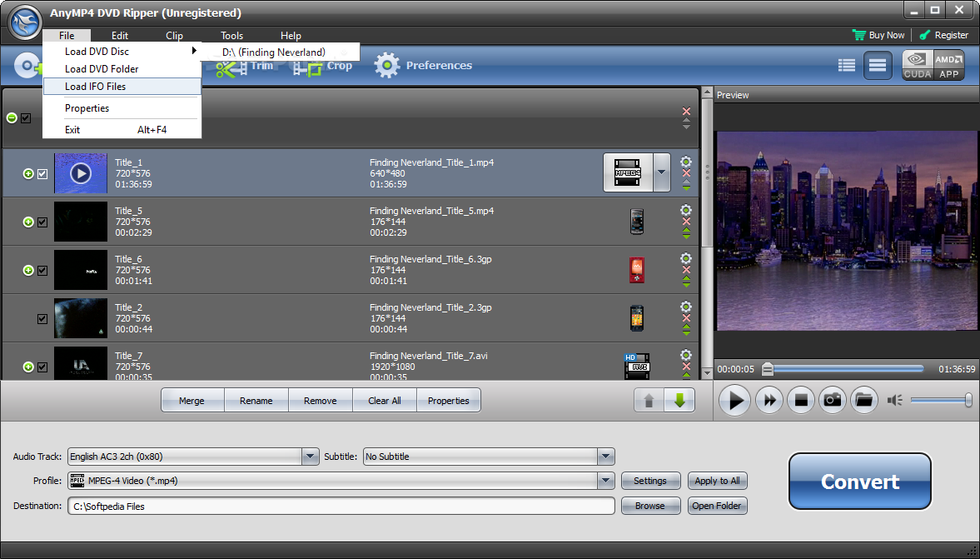The image size is (980, 559).
Task: Click phone profile icon for Title_2
Action: tap(637, 318)
